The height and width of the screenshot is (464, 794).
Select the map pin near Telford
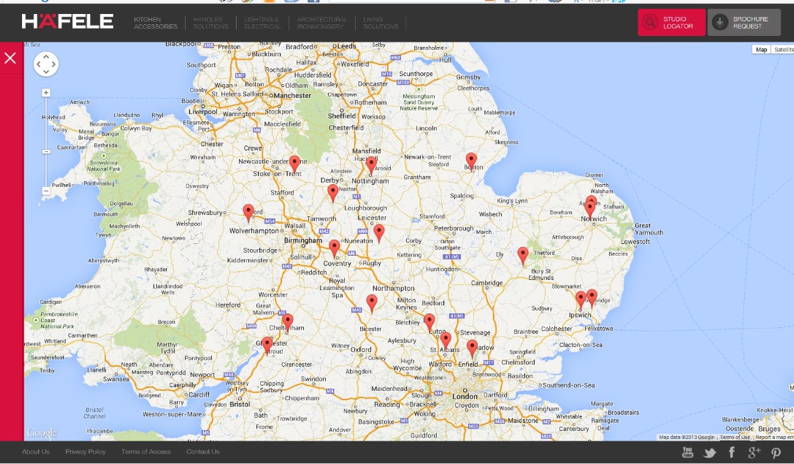pyautogui.click(x=248, y=213)
